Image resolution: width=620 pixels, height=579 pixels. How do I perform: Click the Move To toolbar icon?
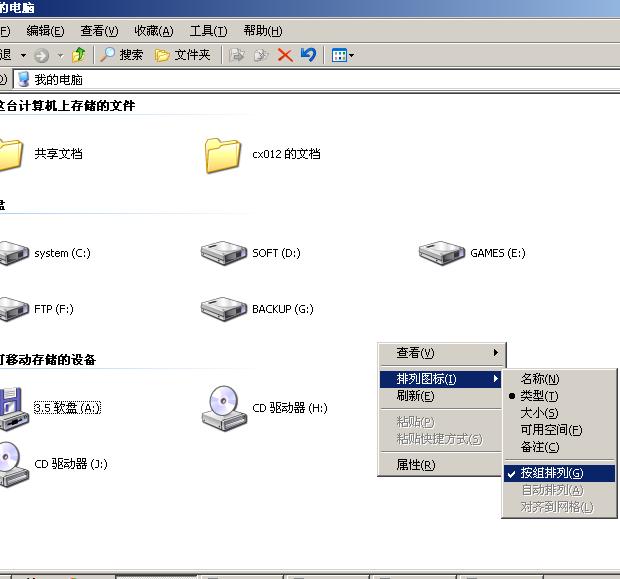[x=236, y=55]
